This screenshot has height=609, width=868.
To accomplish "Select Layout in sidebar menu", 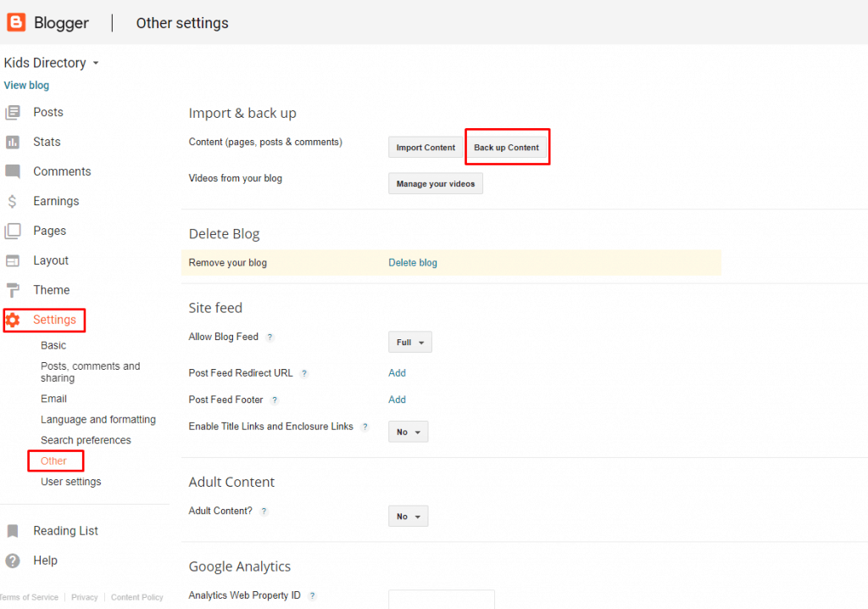I will (51, 260).
